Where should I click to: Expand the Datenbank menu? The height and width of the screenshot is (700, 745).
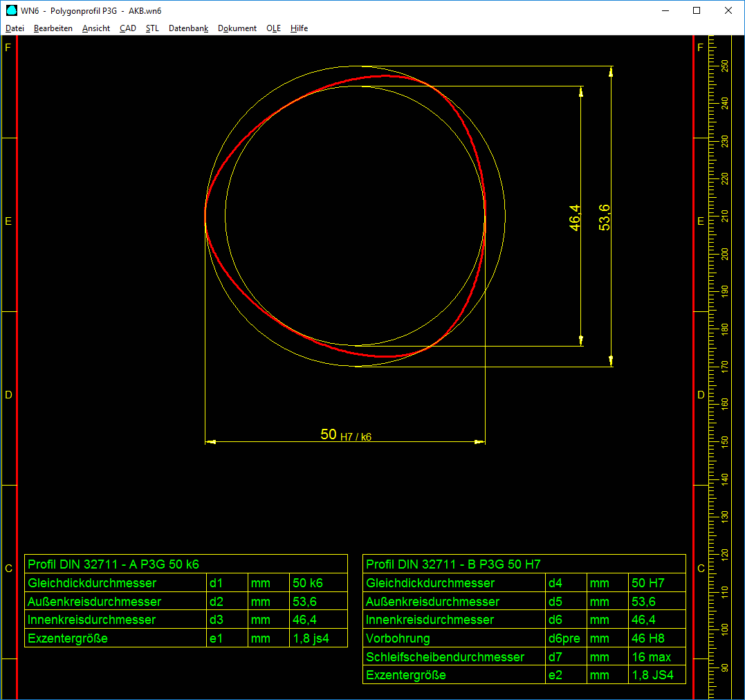(188, 28)
